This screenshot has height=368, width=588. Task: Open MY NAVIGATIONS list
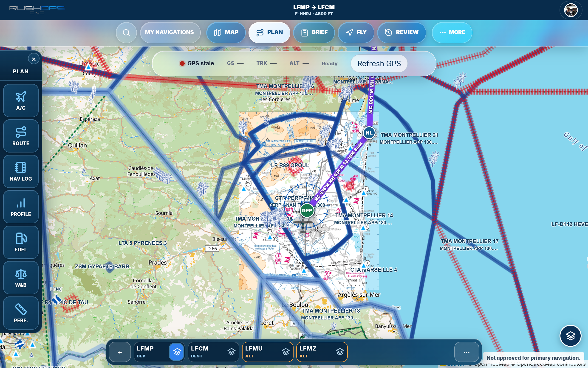(170, 32)
